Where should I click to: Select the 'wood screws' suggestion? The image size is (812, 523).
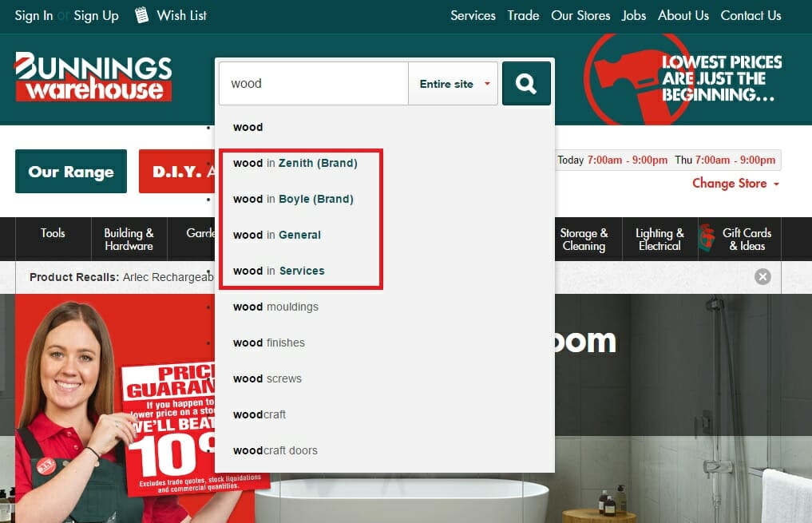pos(267,379)
